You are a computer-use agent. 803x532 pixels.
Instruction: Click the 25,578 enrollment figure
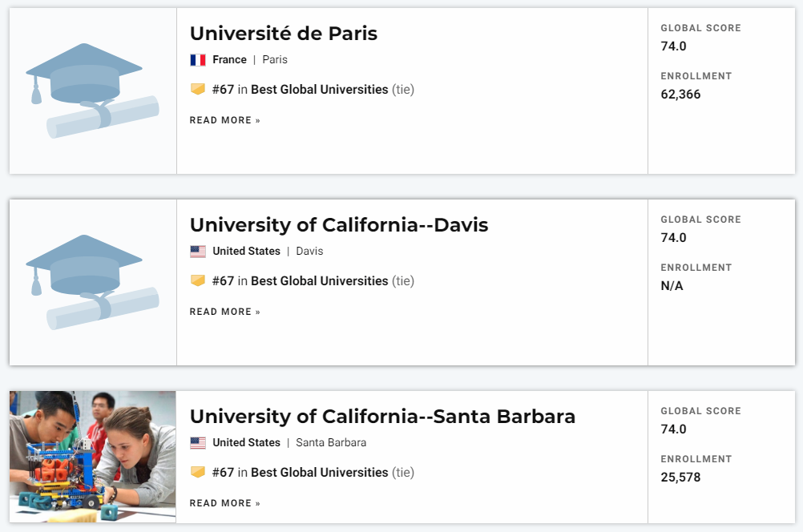pos(680,478)
